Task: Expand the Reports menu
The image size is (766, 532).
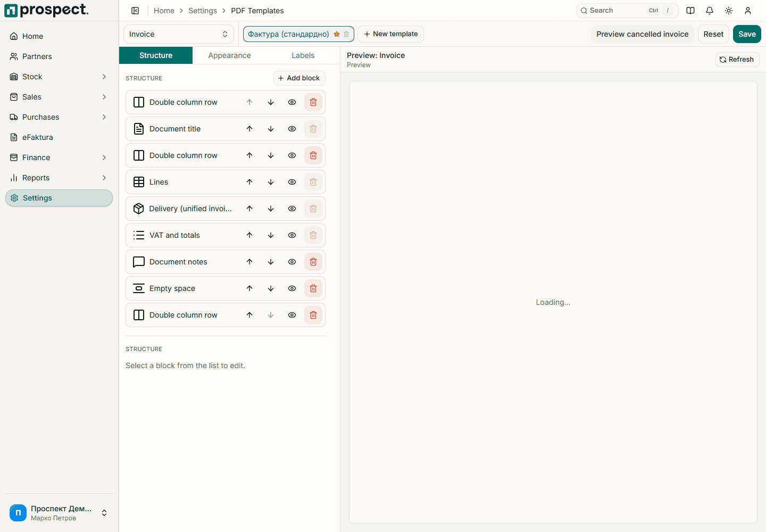Action: (x=59, y=178)
